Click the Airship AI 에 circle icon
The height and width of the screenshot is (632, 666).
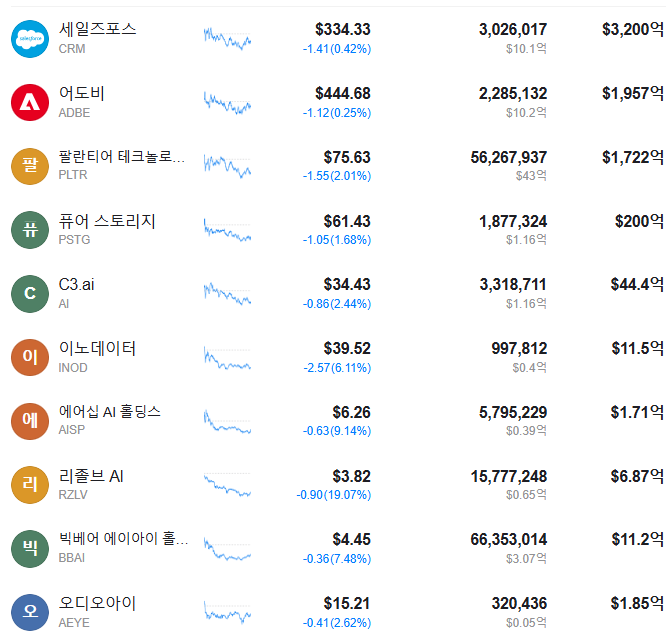point(30,421)
